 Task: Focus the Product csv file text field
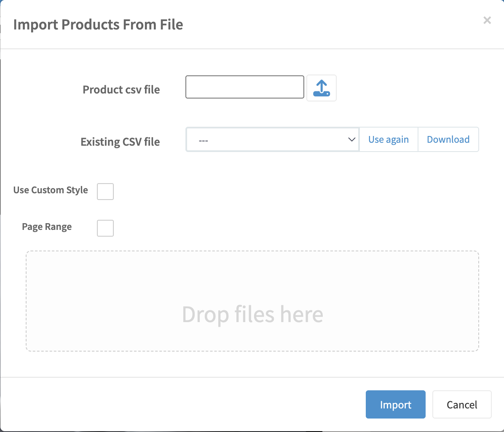244,87
